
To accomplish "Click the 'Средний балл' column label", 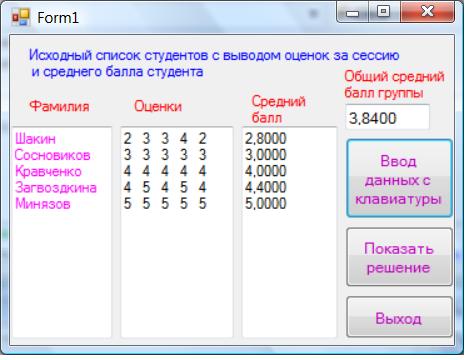I will tap(278, 109).
